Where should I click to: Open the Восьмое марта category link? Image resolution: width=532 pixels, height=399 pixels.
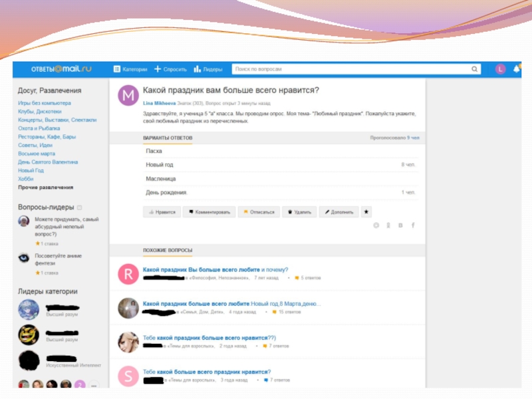[37, 154]
